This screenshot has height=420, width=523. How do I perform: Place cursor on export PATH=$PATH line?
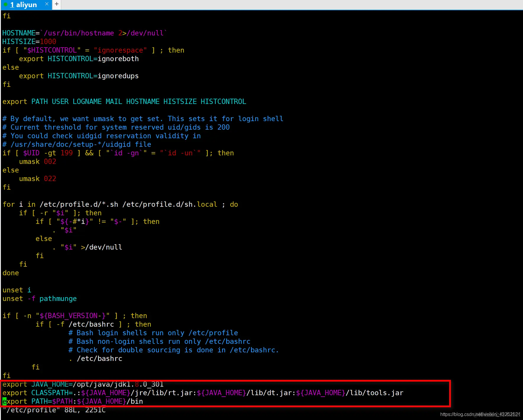click(x=73, y=401)
